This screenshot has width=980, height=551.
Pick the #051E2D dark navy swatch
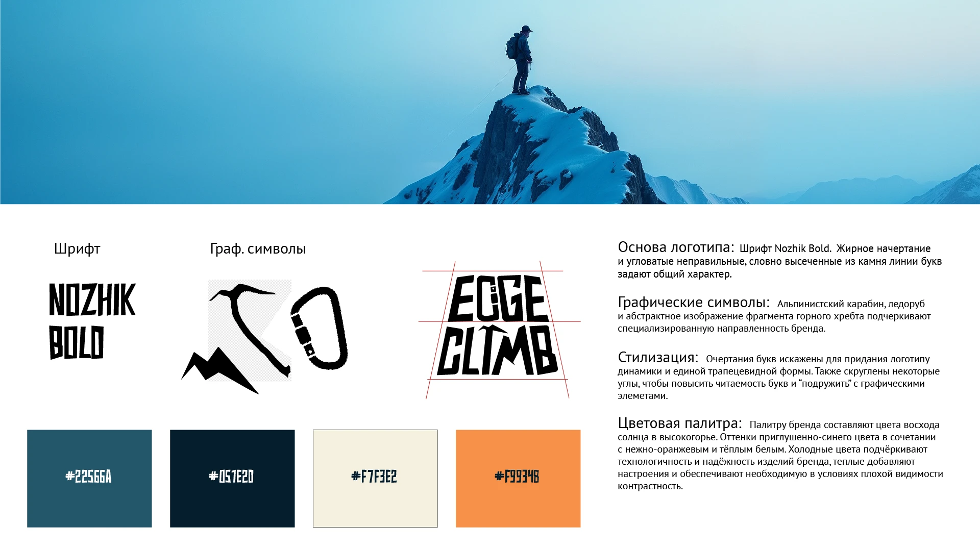tap(232, 479)
